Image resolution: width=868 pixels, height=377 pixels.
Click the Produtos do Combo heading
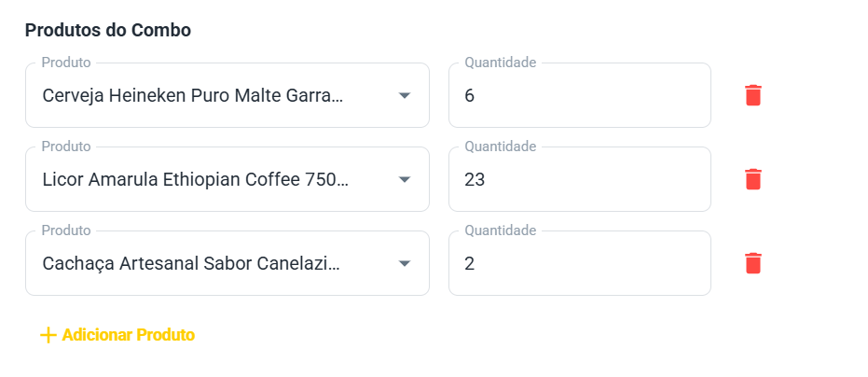coord(108,30)
